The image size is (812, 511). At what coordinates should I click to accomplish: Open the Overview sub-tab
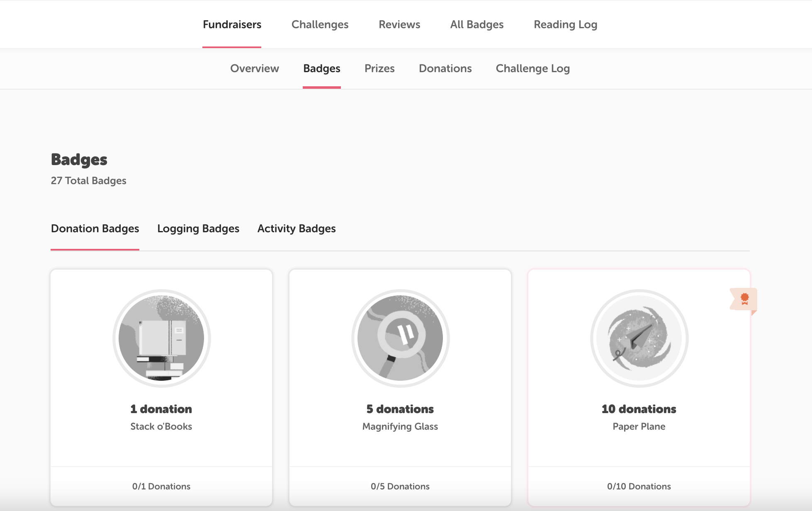click(254, 68)
